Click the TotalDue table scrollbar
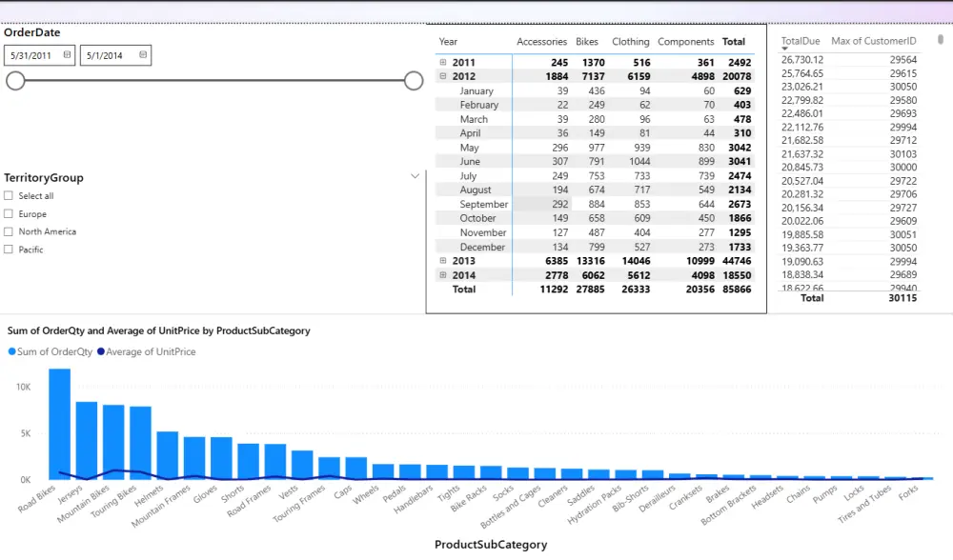The width and height of the screenshot is (953, 560). point(941,39)
